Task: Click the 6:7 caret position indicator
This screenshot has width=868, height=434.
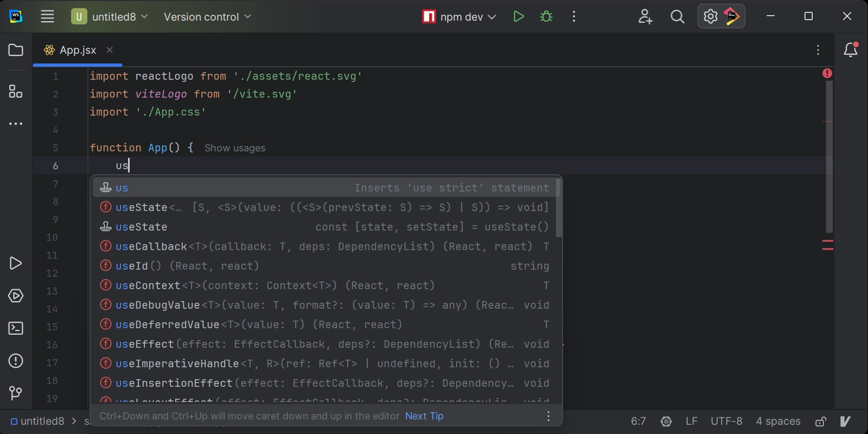Action: tap(639, 422)
